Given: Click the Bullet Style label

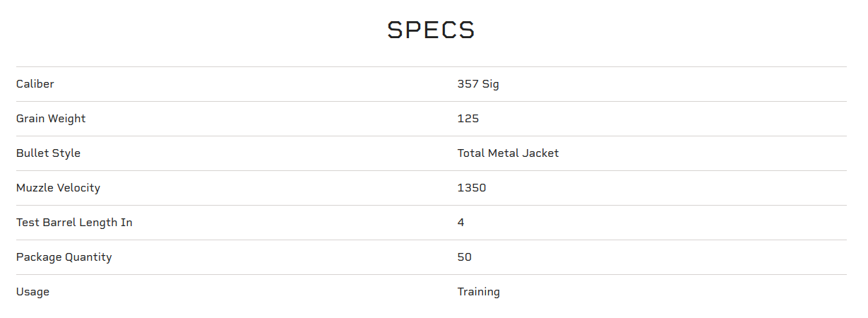Looking at the screenshot, I should (48, 153).
